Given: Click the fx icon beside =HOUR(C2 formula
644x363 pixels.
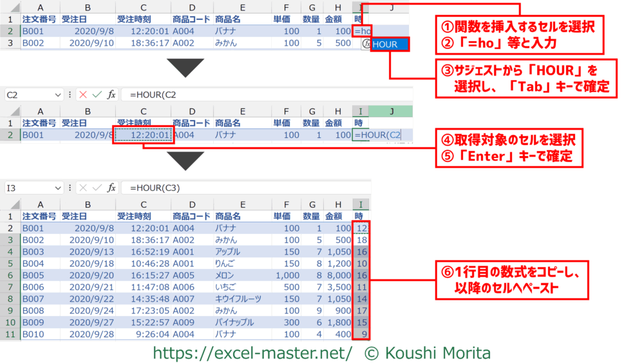Looking at the screenshot, I should click(x=111, y=95).
